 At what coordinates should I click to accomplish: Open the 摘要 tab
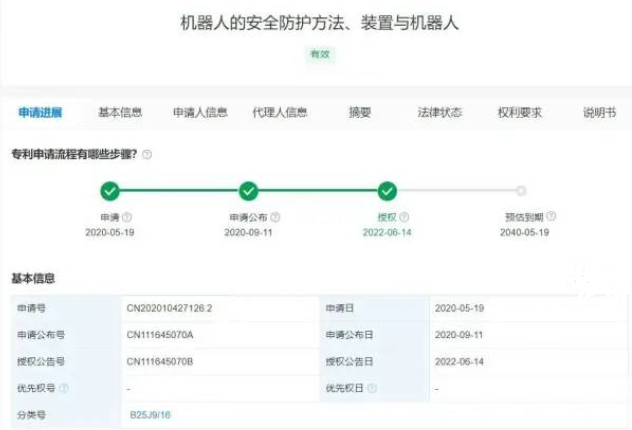point(360,113)
